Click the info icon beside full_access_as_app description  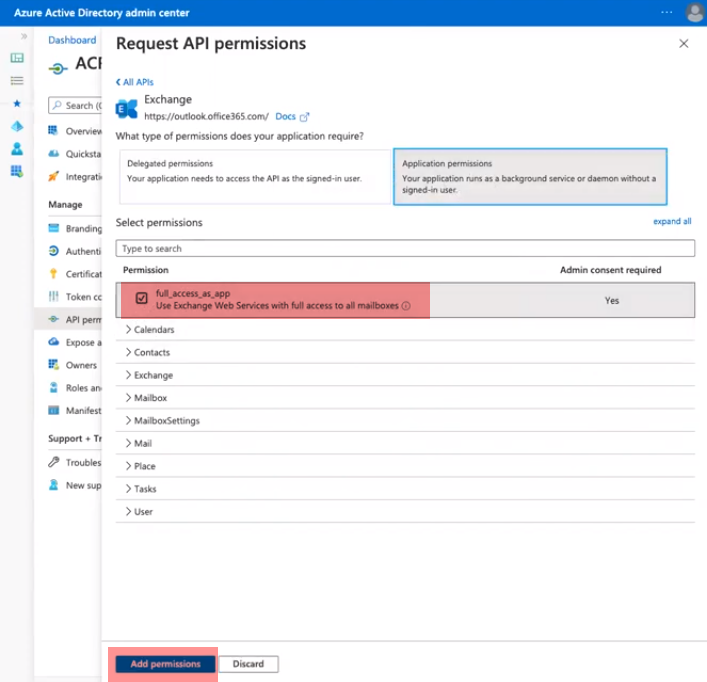tap(406, 306)
